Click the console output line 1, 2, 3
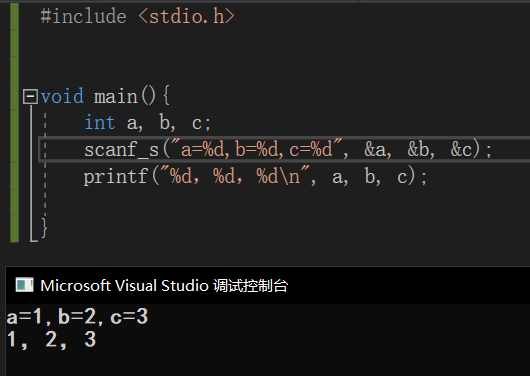This screenshot has height=376, width=530. pos(51,340)
